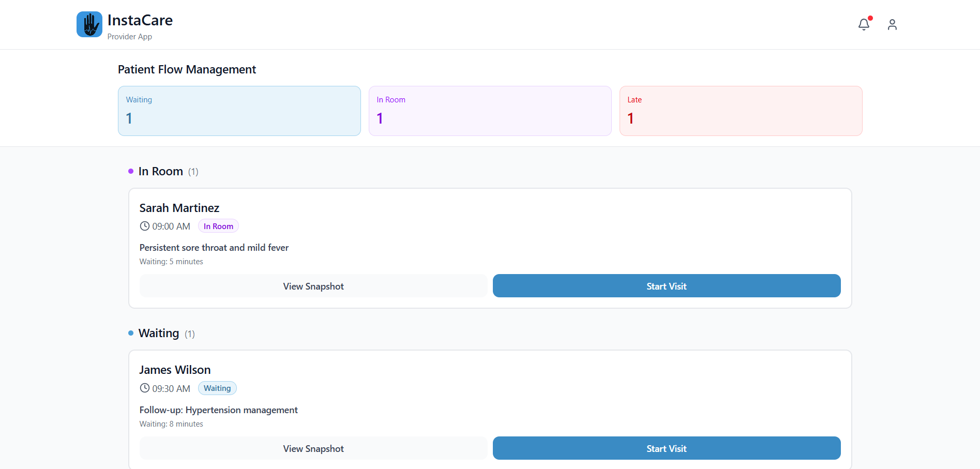Screen dimensions: 980x469
Task: Click the Sarah Martinez patient name
Action: tap(179, 208)
